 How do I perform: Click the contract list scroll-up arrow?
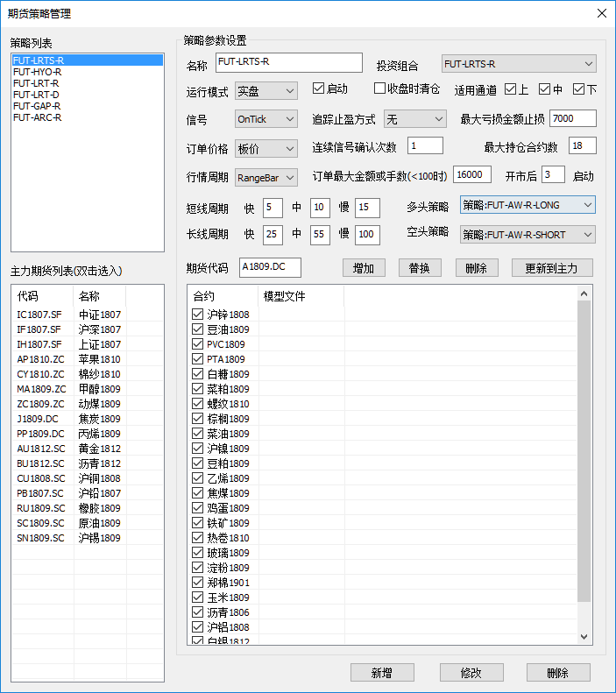pyautogui.click(x=584, y=293)
